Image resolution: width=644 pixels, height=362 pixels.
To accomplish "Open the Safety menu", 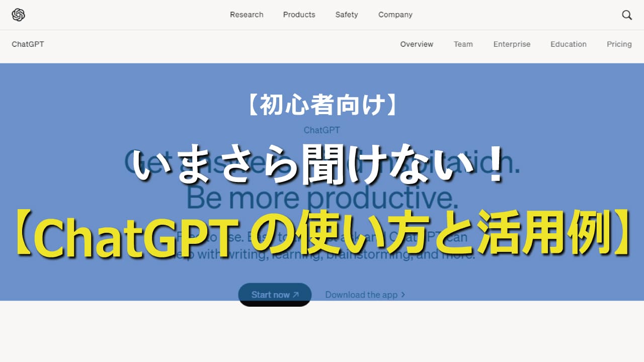I will click(347, 15).
